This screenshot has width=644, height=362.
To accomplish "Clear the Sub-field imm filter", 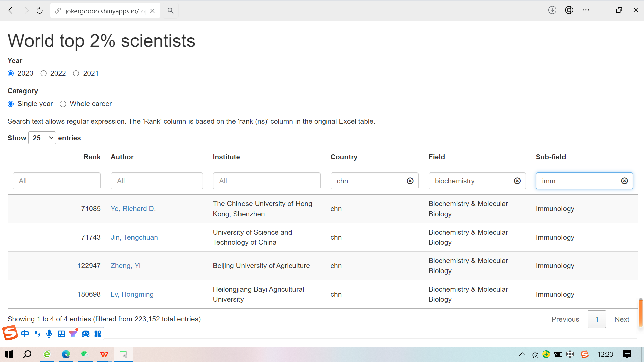I will (x=624, y=181).
